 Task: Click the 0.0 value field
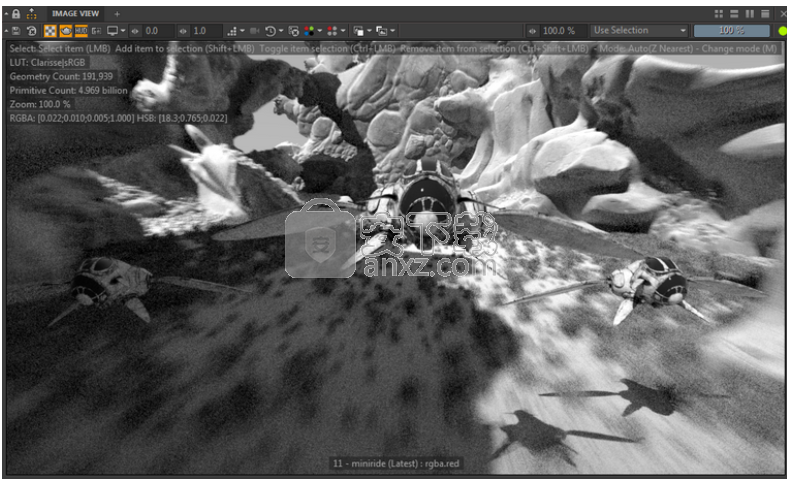click(158, 31)
